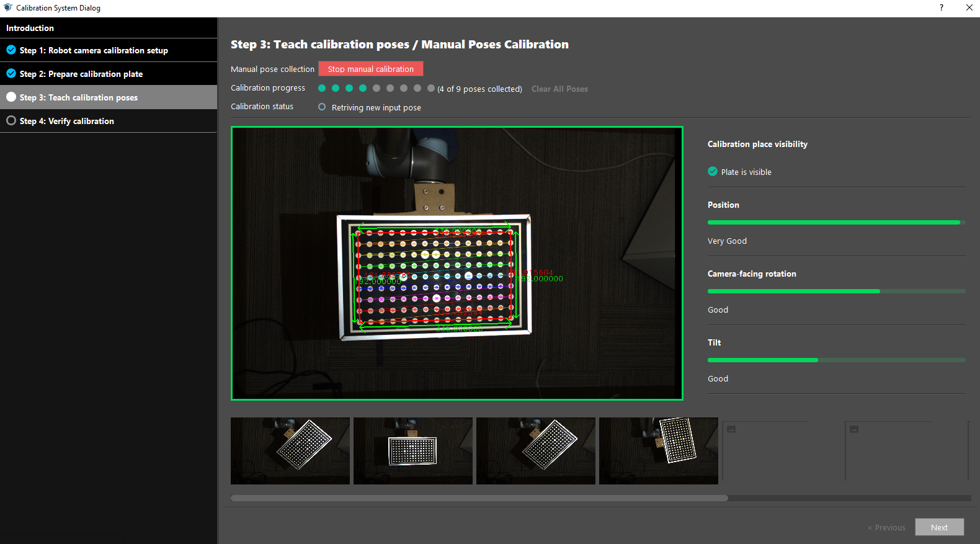The image size is (980, 544).
Task: Click the Previous button
Action: [x=886, y=527]
